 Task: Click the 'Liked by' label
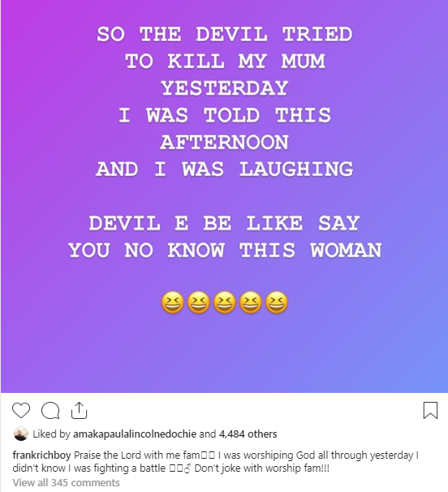(51, 434)
